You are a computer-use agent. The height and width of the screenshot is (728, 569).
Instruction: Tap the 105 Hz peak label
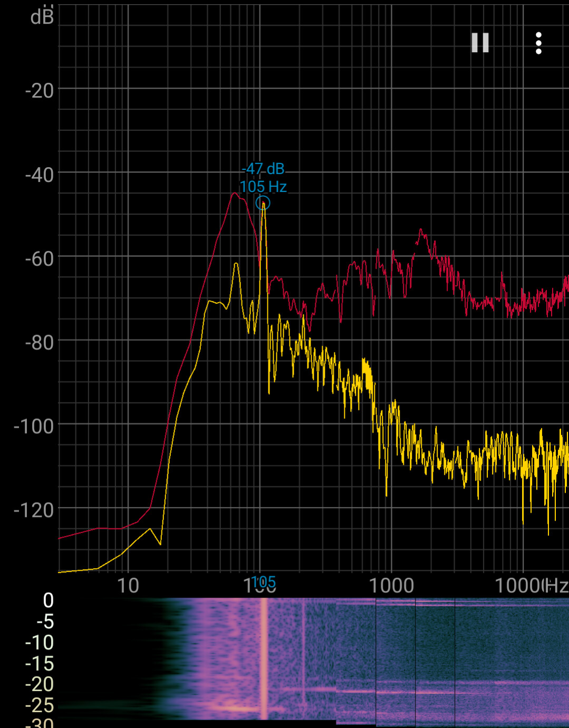[x=263, y=187]
